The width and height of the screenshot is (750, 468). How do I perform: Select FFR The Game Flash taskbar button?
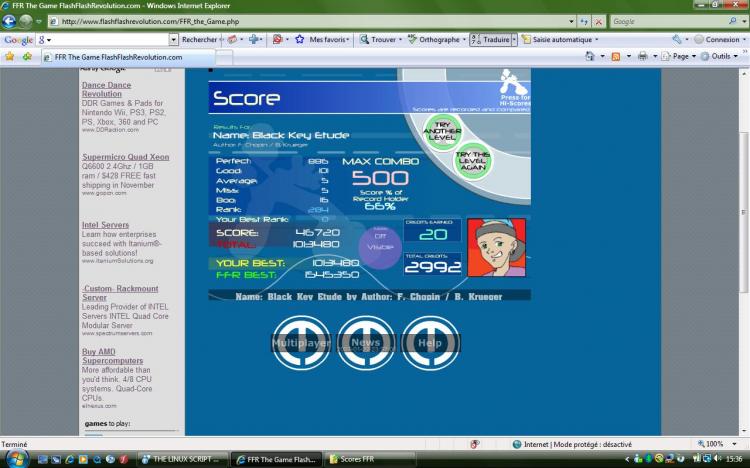tap(276, 459)
